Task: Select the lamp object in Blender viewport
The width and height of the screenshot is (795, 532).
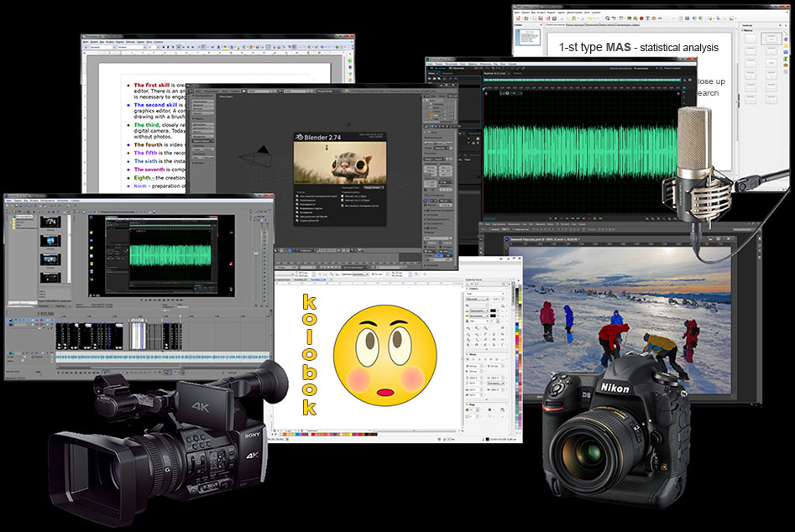Action: coord(349,123)
